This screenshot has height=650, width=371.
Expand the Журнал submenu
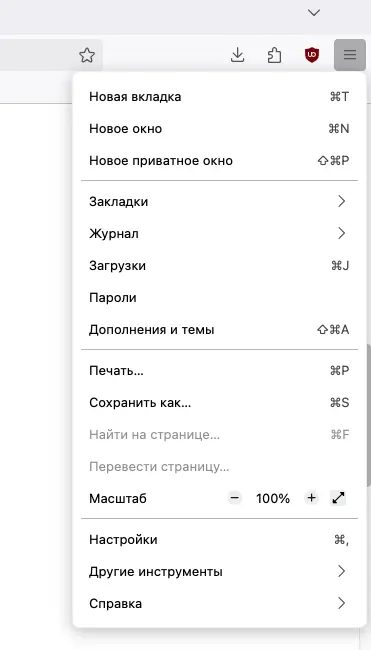point(219,234)
